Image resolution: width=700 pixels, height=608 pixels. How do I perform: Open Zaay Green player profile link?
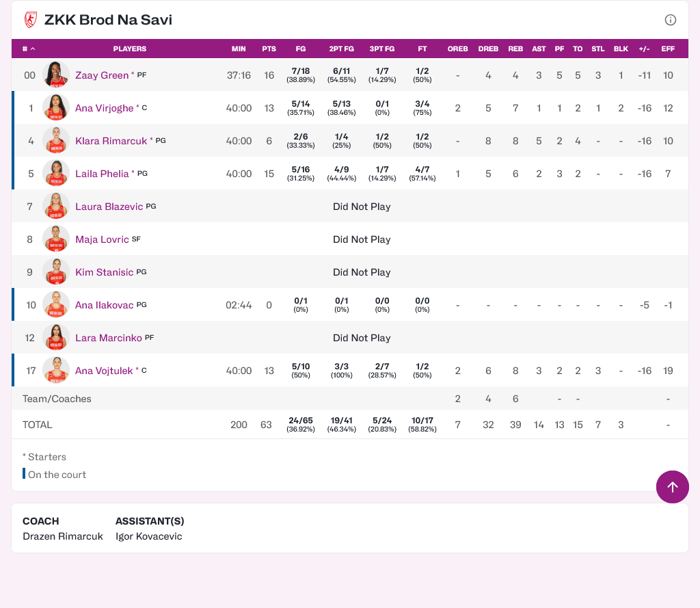tap(102, 75)
